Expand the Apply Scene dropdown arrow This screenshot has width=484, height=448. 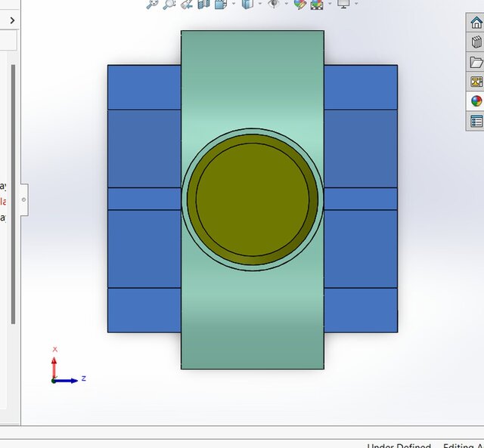(x=330, y=4)
